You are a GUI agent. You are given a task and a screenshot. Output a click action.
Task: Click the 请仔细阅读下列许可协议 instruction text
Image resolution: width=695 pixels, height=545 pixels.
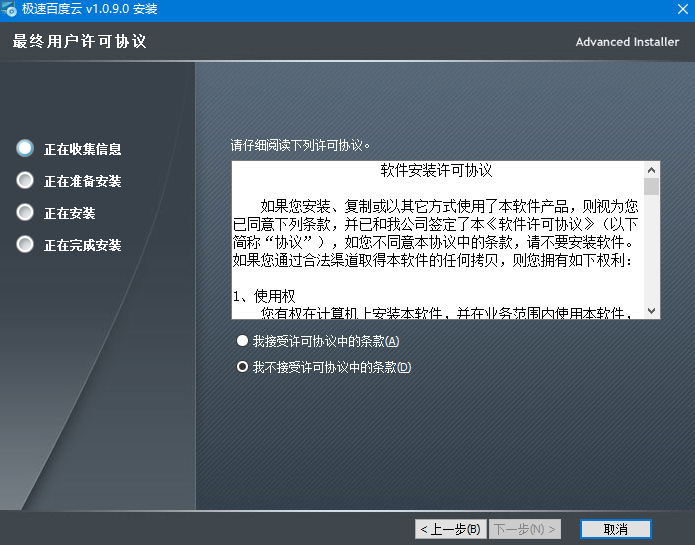point(300,145)
